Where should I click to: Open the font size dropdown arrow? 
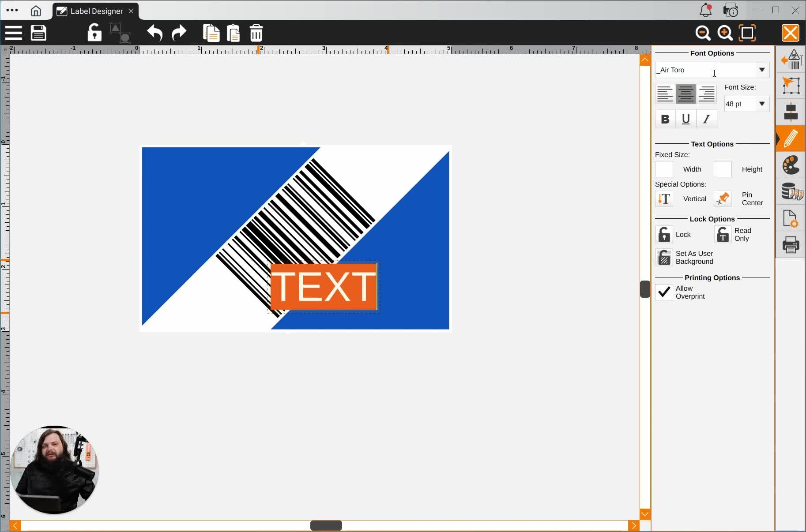[x=762, y=104]
